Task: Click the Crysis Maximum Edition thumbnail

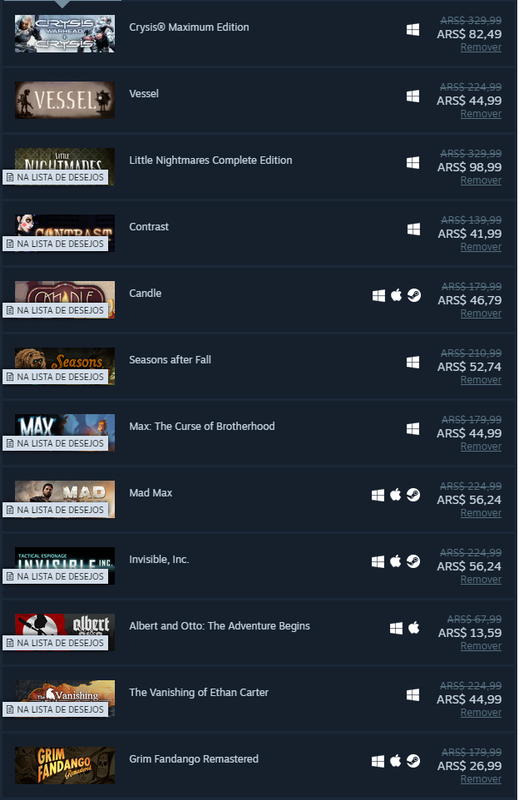Action: coord(65,34)
